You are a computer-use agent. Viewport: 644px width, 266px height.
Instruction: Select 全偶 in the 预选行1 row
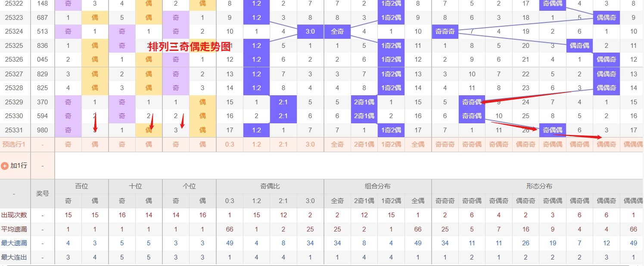coord(418,144)
